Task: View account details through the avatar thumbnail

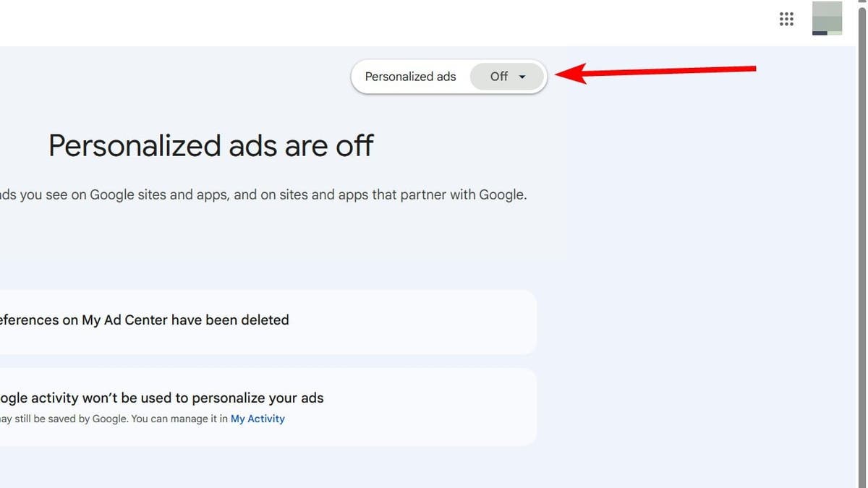Action: click(x=827, y=18)
